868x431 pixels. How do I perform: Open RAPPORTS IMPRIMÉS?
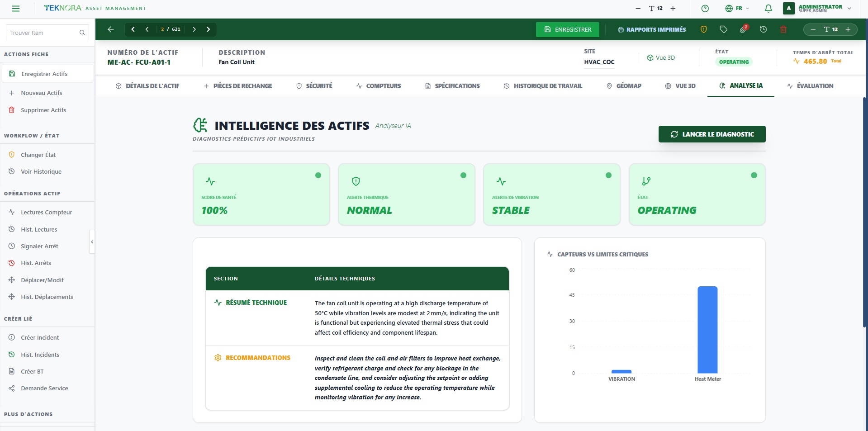652,29
